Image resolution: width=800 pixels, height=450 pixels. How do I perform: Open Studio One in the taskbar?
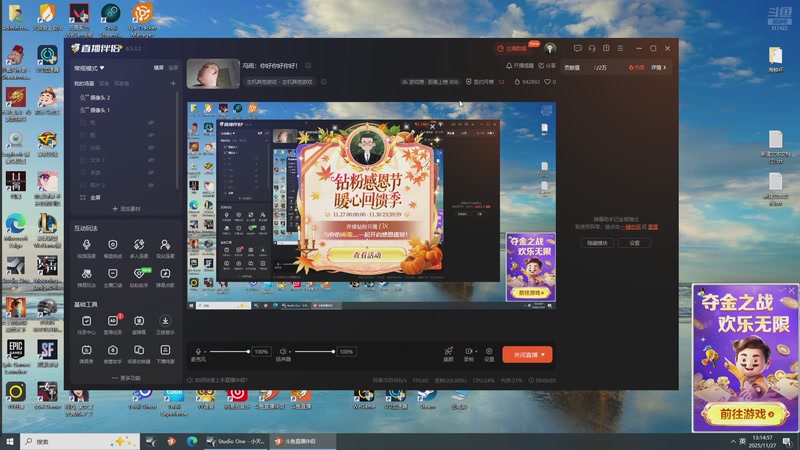tap(236, 441)
